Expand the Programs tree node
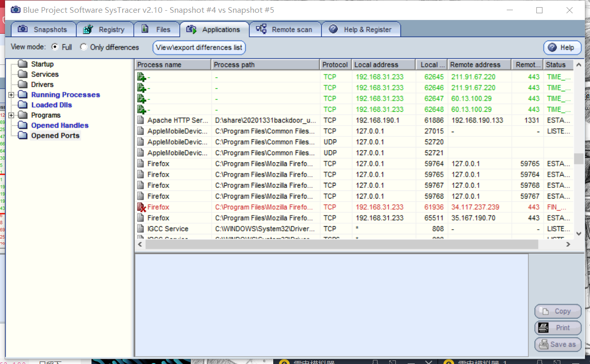Screen dimensions: 590x364 [11, 115]
